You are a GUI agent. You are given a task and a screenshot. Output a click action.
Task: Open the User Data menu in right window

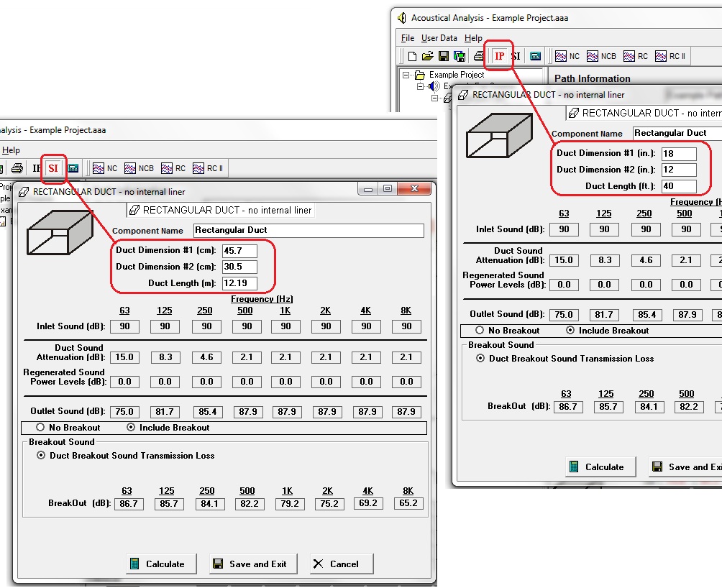pos(439,38)
